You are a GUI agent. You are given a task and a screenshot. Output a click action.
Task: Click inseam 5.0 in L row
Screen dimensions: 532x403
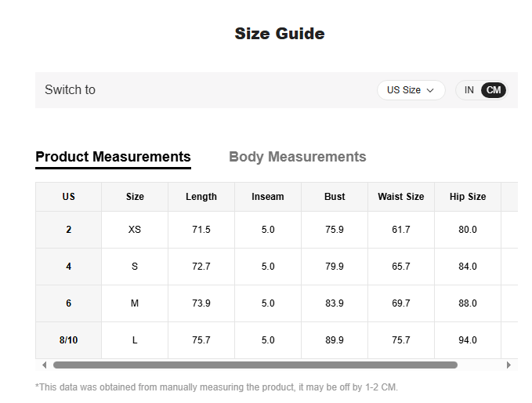coord(268,340)
